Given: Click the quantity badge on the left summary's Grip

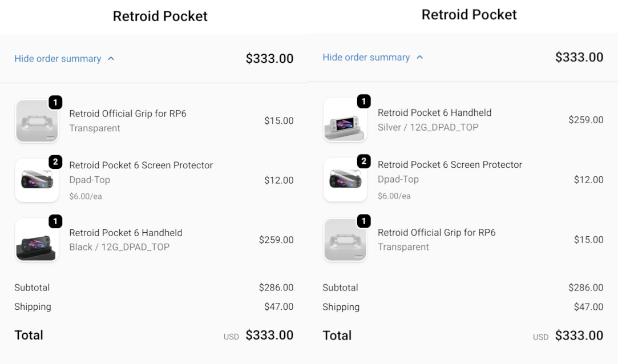Looking at the screenshot, I should point(55,103).
